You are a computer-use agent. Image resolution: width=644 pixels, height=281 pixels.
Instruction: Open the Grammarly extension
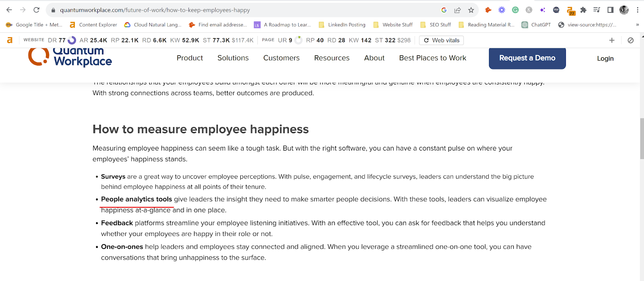(515, 10)
